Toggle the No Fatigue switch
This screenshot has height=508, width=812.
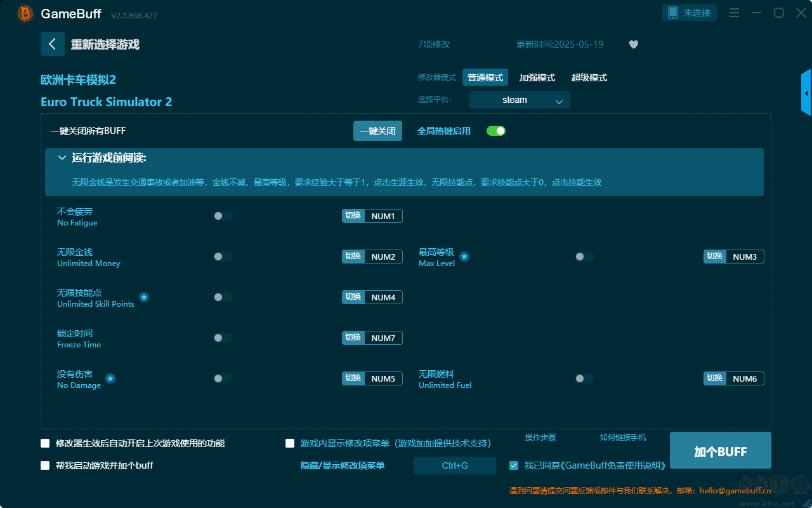pos(223,216)
